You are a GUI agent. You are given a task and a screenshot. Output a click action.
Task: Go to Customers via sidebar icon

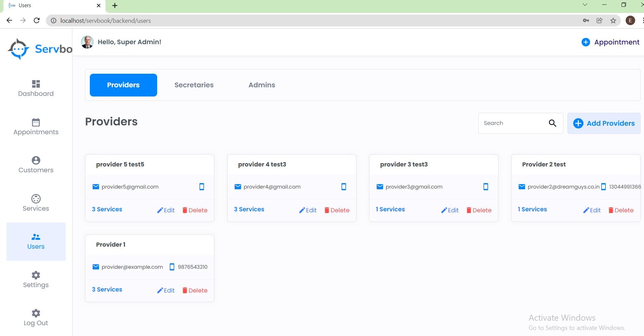coord(36,160)
